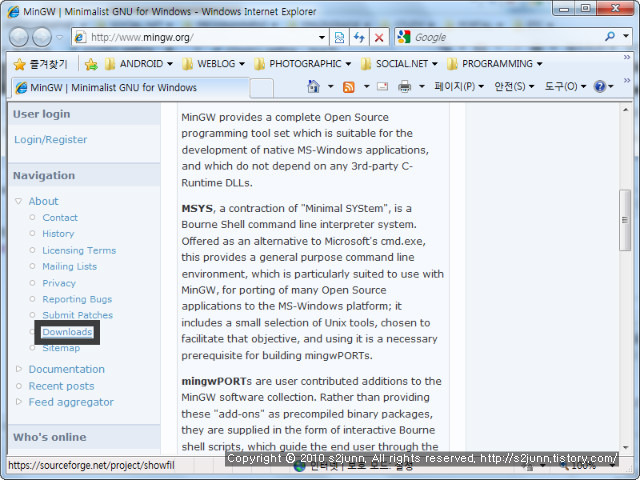The image size is (640, 480).
Task: Open the Print dropdown arrow
Action: (422, 87)
